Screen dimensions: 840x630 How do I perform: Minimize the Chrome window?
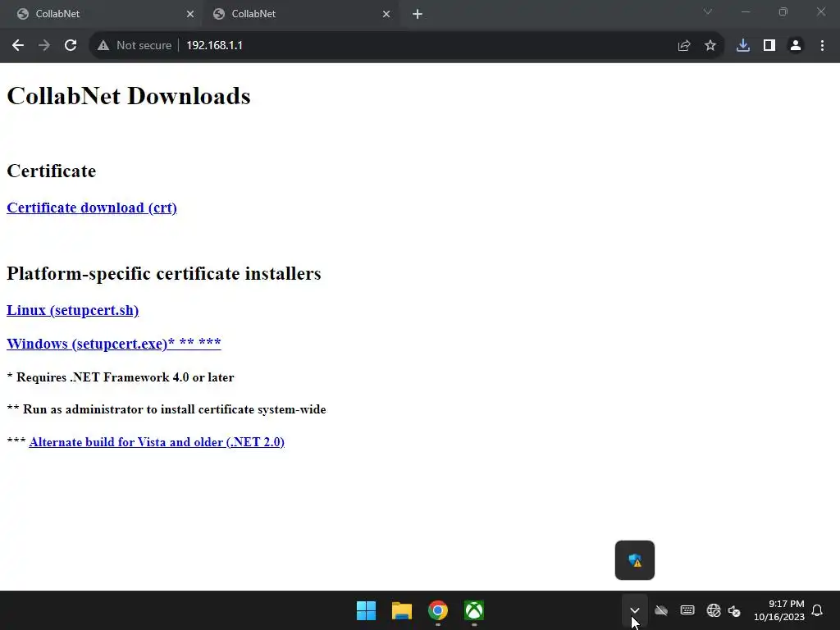[745, 11]
